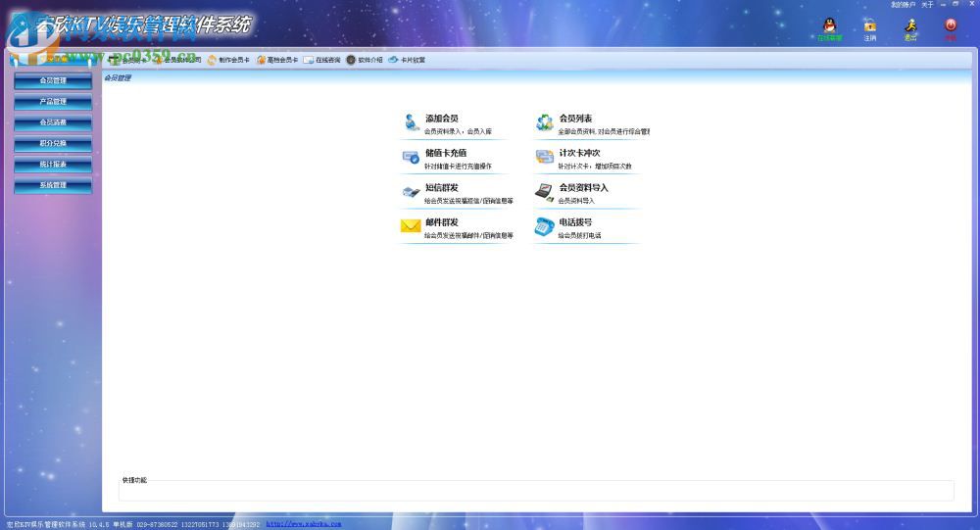Open the 添加会员 add member icon
980x530 pixels.
click(x=411, y=122)
